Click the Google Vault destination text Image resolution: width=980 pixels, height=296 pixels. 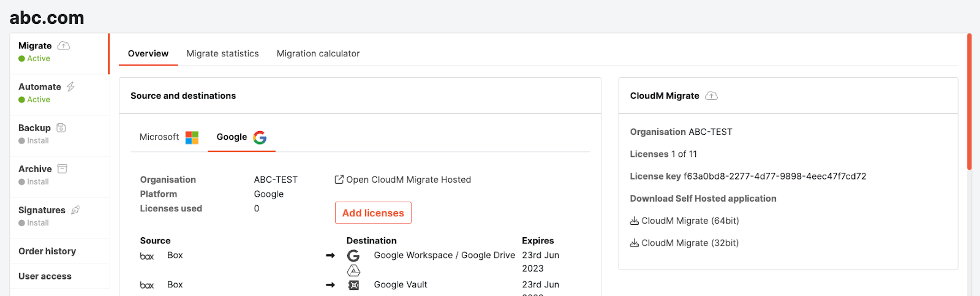pos(401,285)
